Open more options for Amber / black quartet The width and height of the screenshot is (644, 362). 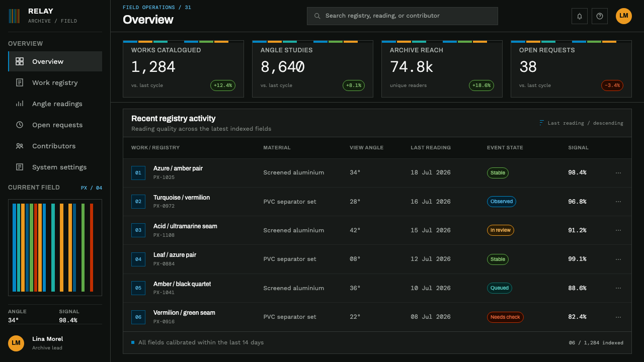[618, 288]
